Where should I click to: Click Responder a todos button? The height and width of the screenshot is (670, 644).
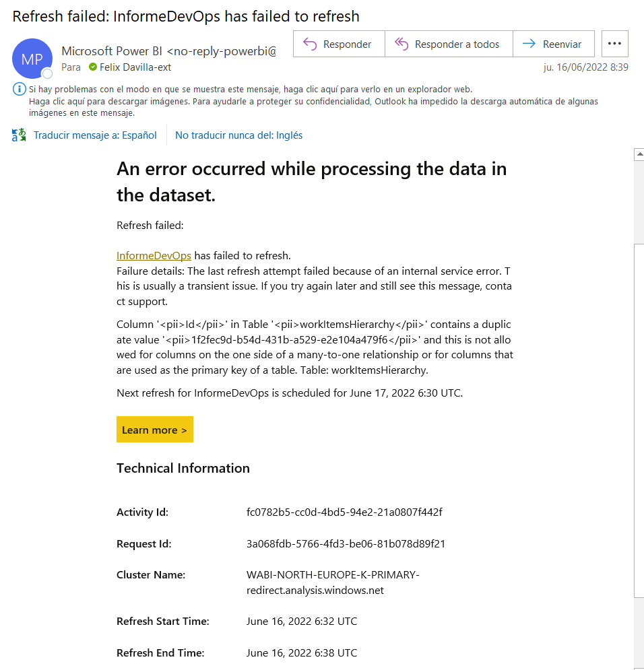pos(449,44)
